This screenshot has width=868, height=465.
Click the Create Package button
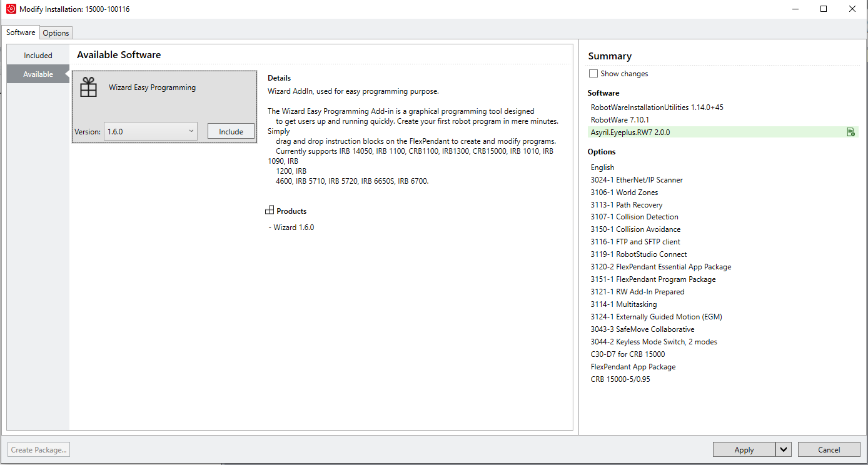coord(39,449)
